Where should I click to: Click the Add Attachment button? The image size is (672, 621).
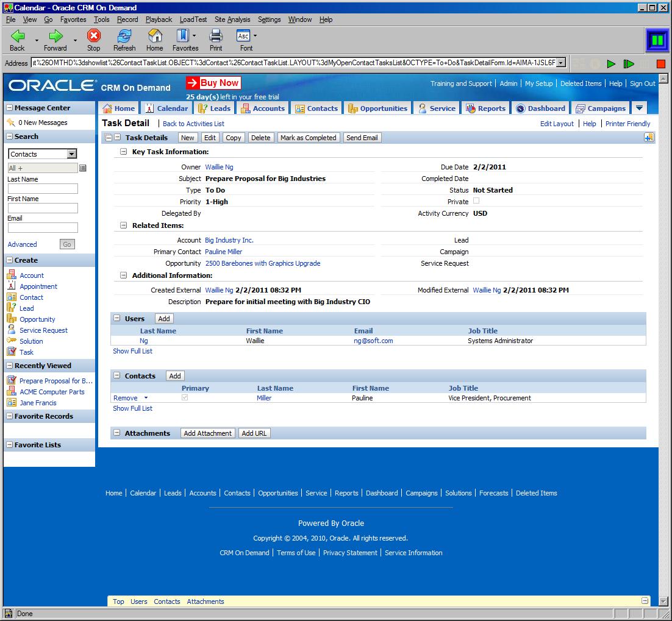point(208,433)
